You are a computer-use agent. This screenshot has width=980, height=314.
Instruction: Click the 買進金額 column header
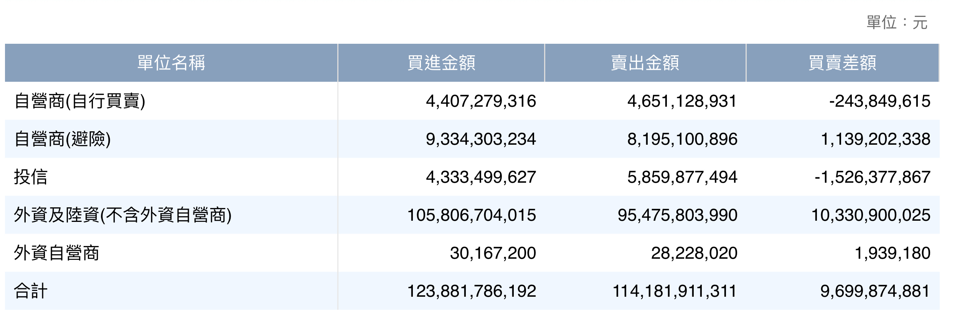[441, 63]
